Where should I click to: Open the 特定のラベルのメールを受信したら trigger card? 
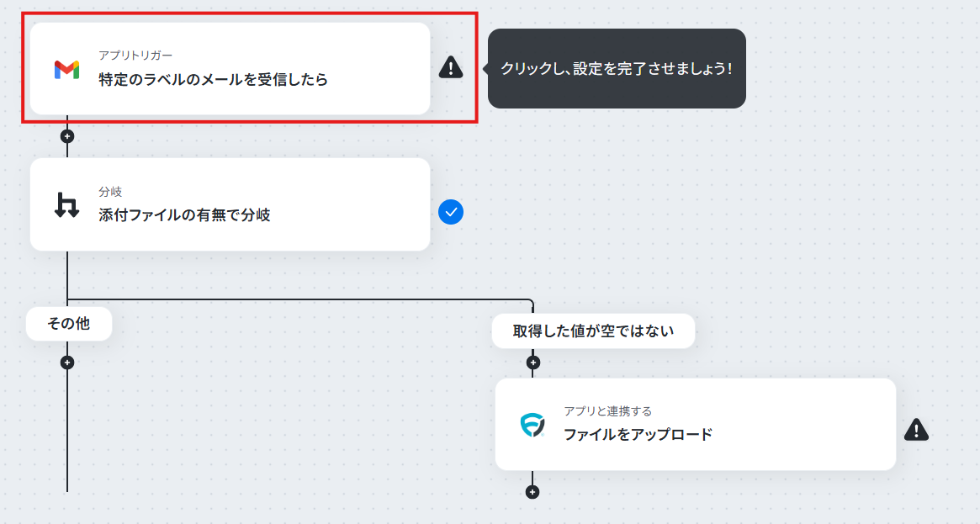(230, 69)
